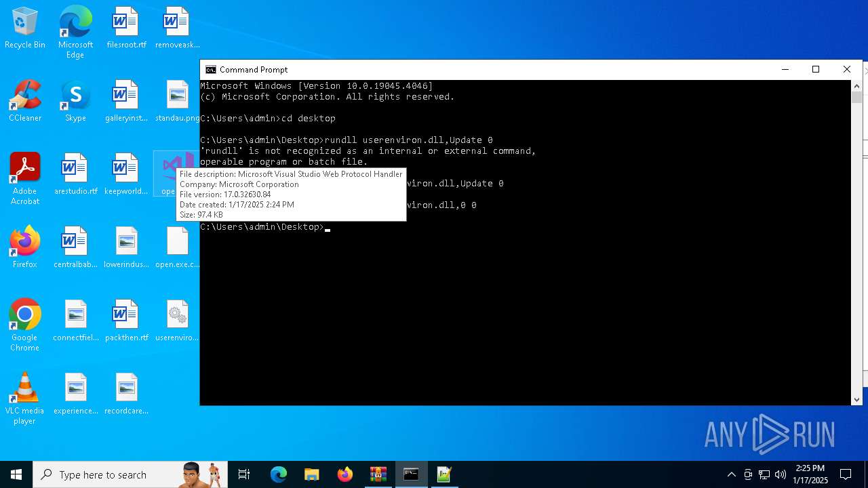
Task: Open the taskbar clock and date
Action: tap(810, 474)
